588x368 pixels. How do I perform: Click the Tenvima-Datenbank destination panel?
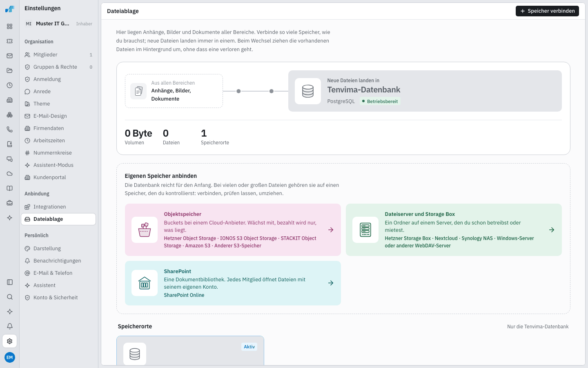(425, 91)
